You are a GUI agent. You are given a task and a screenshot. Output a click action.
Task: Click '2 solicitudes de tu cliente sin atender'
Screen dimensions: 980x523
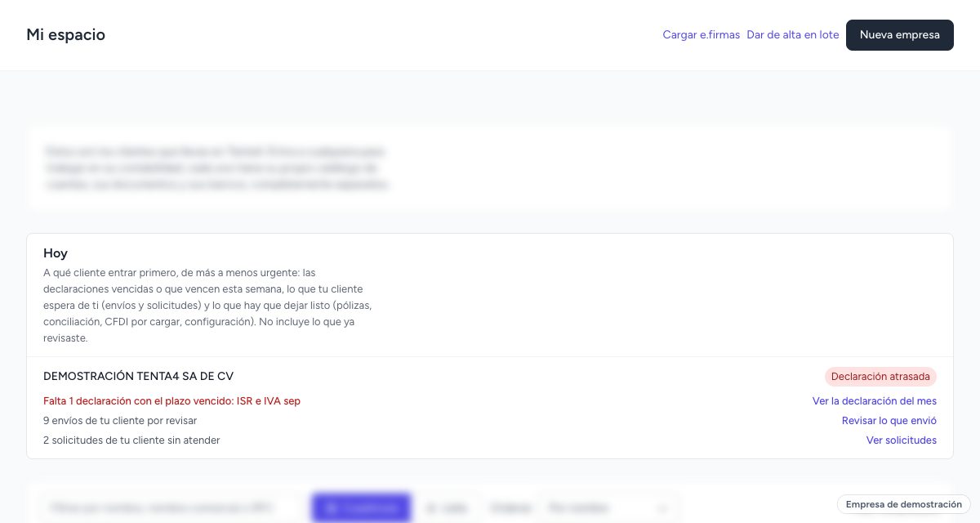click(x=131, y=440)
